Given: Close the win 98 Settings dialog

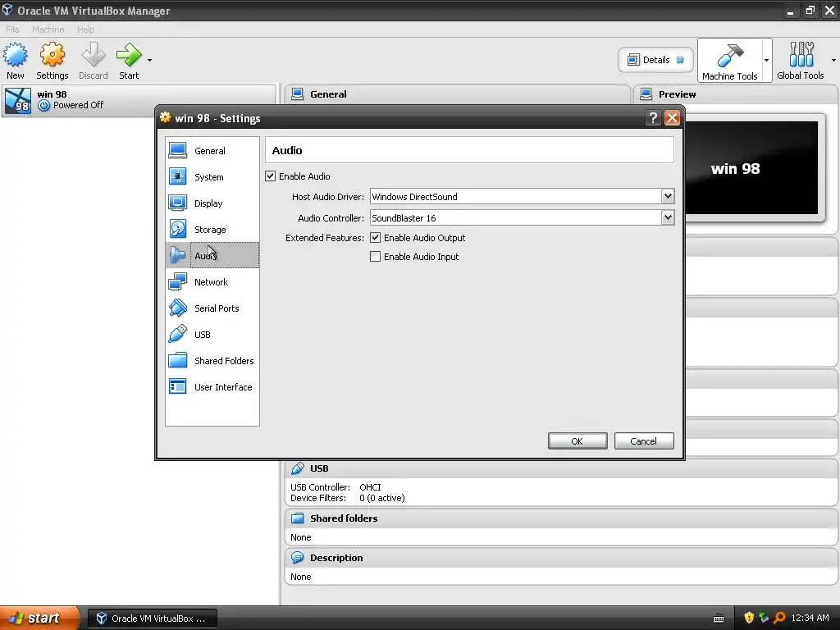Looking at the screenshot, I should point(672,118).
